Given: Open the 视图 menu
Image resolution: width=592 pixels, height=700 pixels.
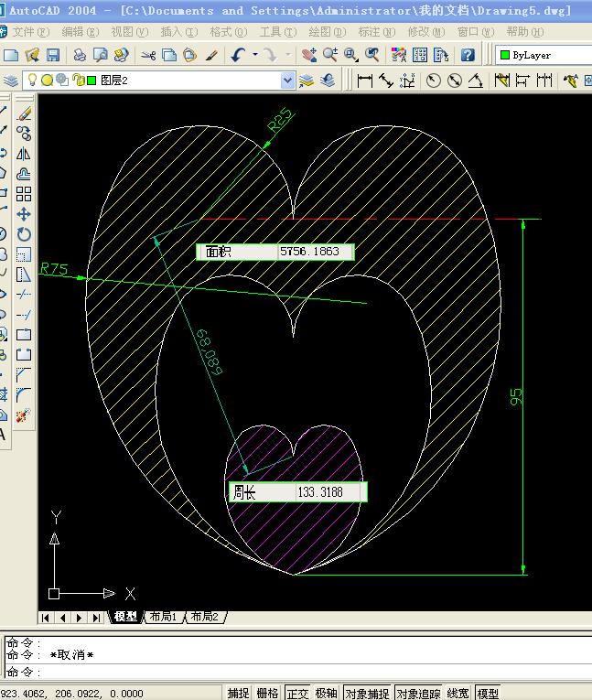Looking at the screenshot, I should point(130,32).
